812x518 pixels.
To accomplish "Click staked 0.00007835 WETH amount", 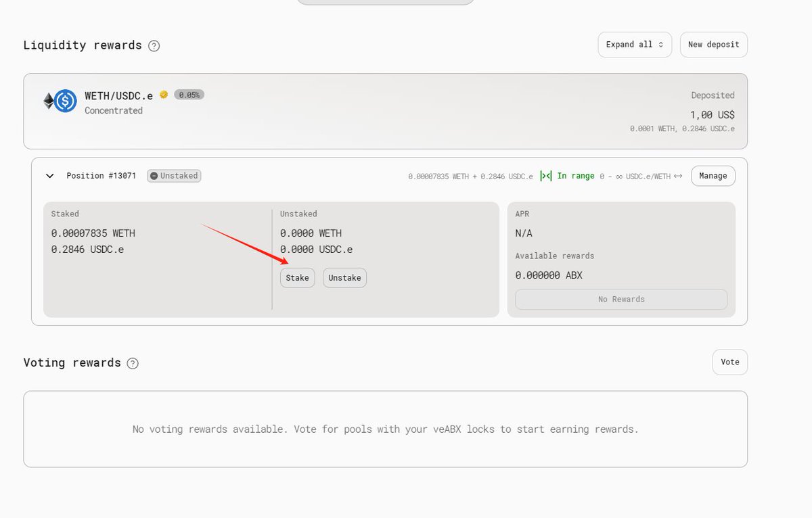I will point(93,233).
